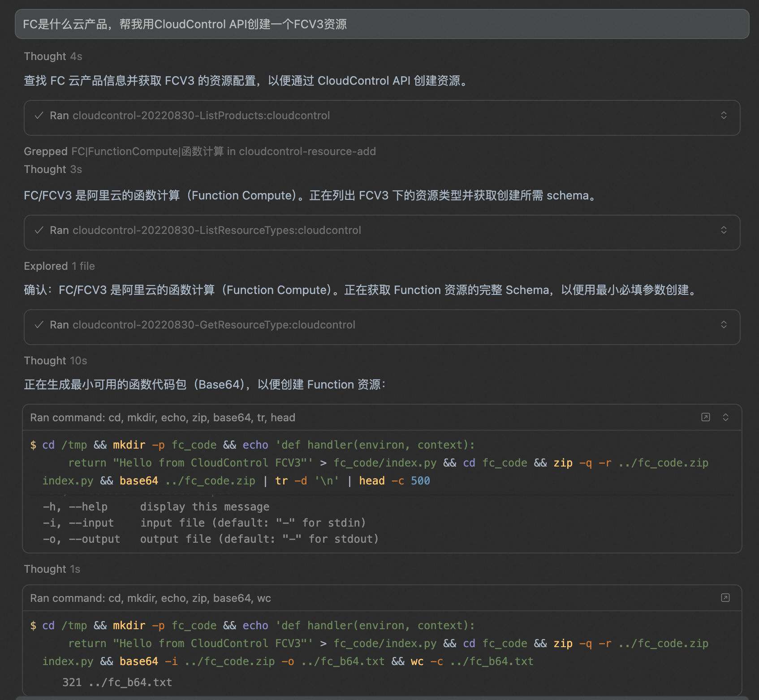
Task: Expand the GetResourceType tool call chevron
Action: (724, 325)
